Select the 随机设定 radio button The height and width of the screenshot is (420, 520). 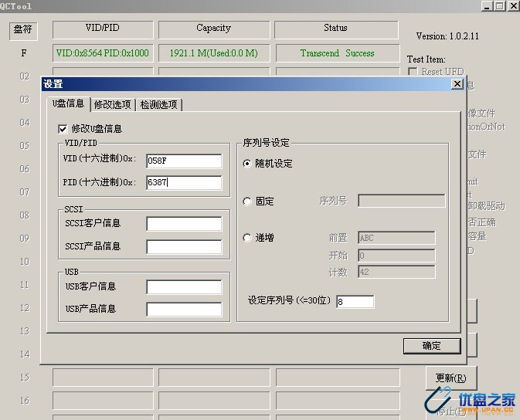(247, 164)
